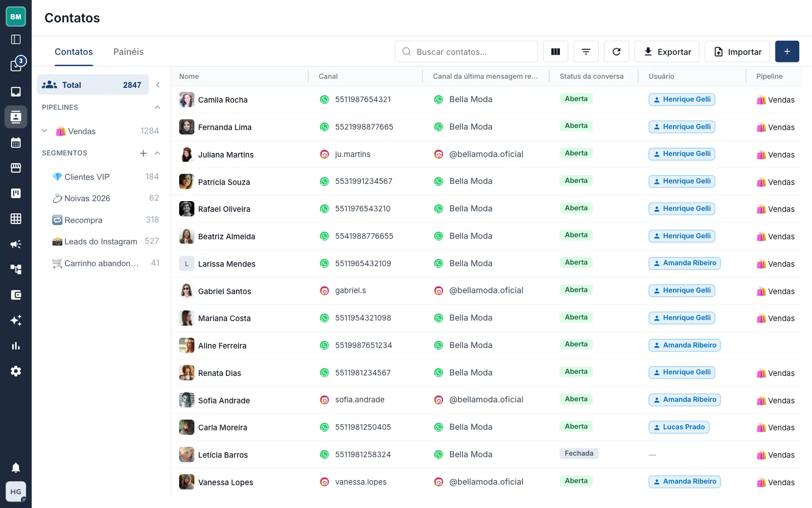This screenshot has width=812, height=508.
Task: Open Camila Rocha's avatar thumbnail
Action: [187, 100]
